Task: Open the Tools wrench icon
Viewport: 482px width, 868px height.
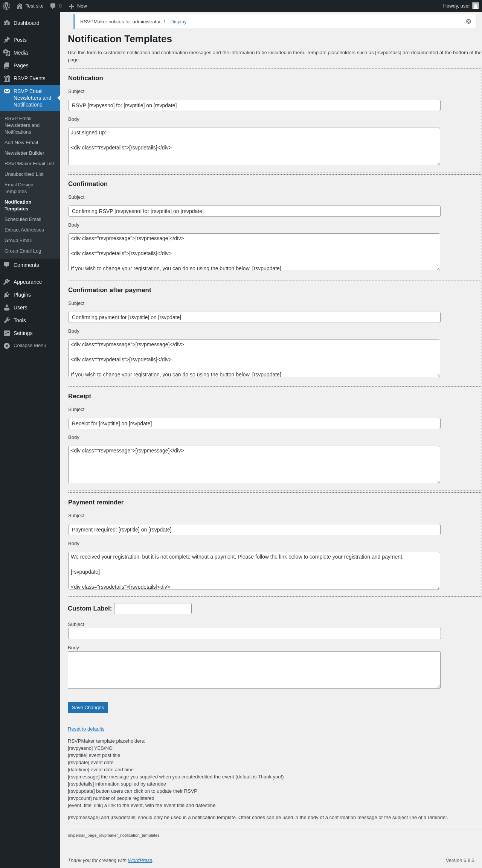Action: pos(7,320)
